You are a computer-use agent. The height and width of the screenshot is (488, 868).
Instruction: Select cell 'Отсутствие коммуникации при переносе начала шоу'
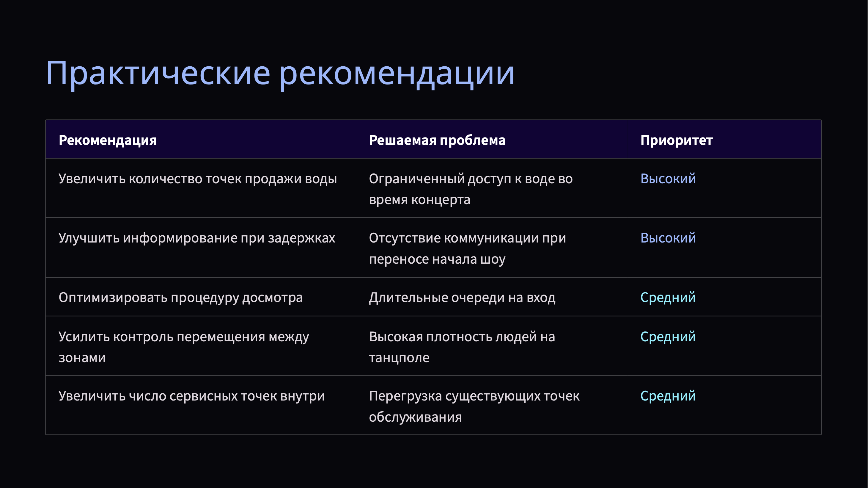(x=467, y=248)
